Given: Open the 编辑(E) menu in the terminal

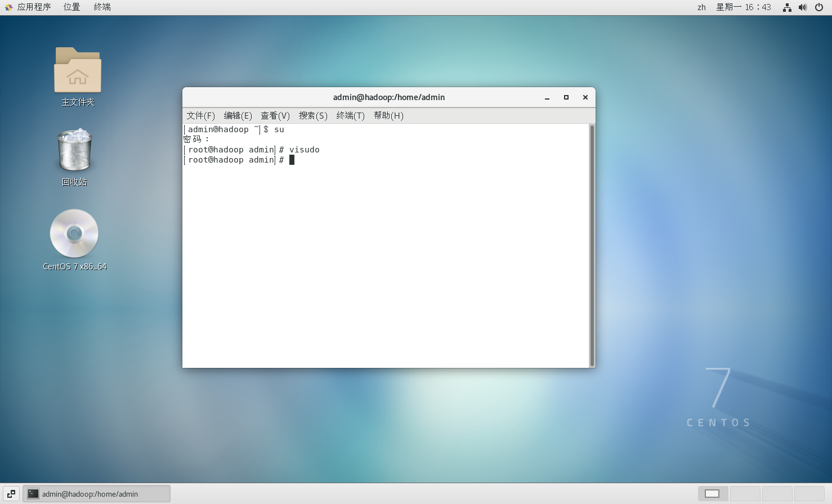Looking at the screenshot, I should [238, 115].
